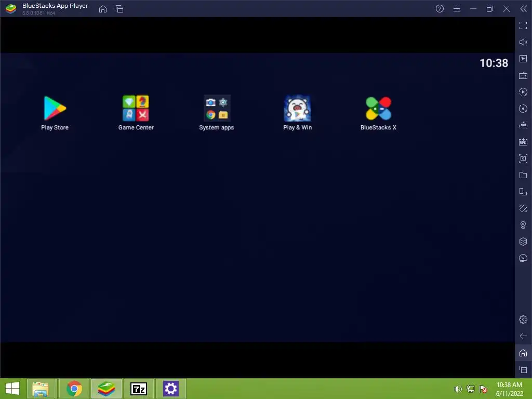The image size is (532, 399).
Task: Restore down the BlueStacks window
Action: (490, 9)
